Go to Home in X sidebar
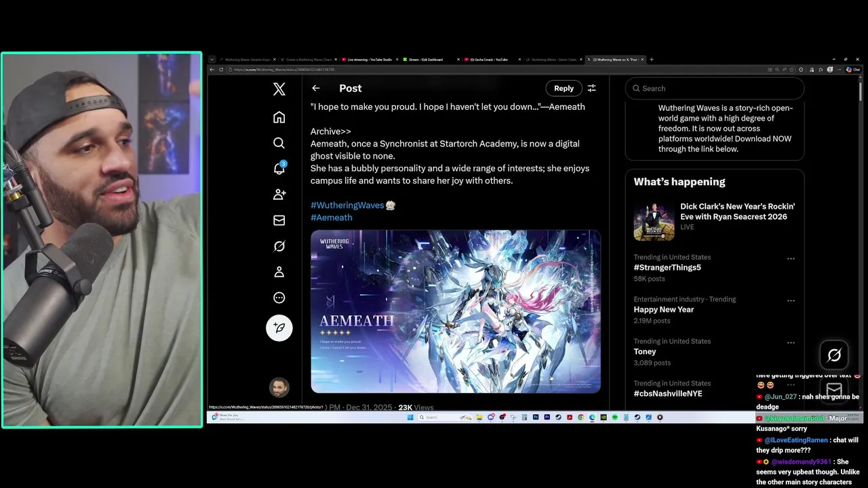This screenshot has height=488, width=868. pos(279,117)
